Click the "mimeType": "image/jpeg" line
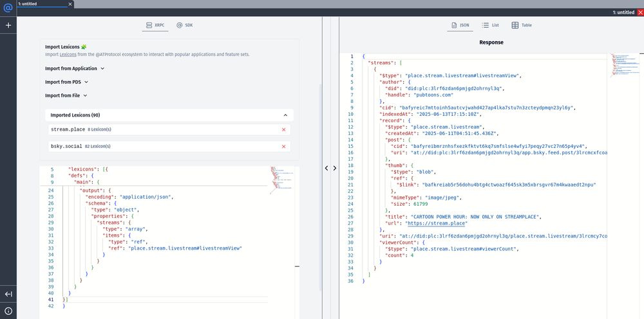644x319 pixels. pos(426,197)
